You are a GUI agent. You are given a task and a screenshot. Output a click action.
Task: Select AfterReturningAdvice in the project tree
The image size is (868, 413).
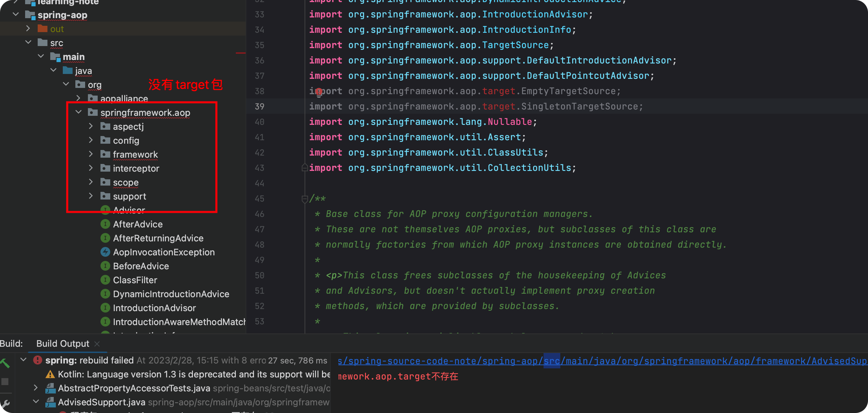158,238
